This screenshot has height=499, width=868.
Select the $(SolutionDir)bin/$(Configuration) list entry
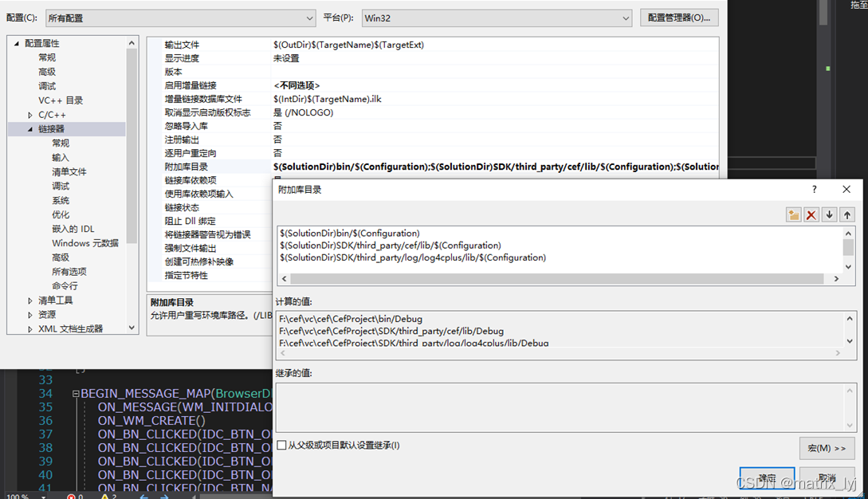pyautogui.click(x=350, y=234)
